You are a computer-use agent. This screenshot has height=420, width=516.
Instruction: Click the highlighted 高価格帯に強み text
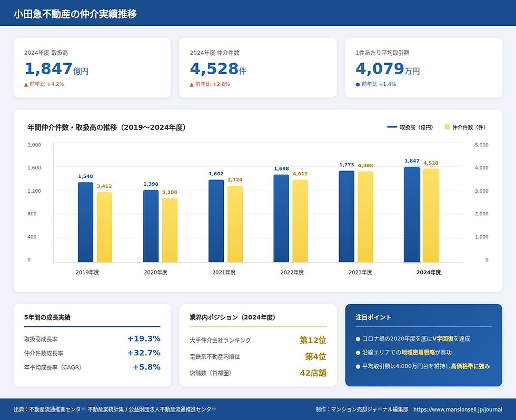470,366
